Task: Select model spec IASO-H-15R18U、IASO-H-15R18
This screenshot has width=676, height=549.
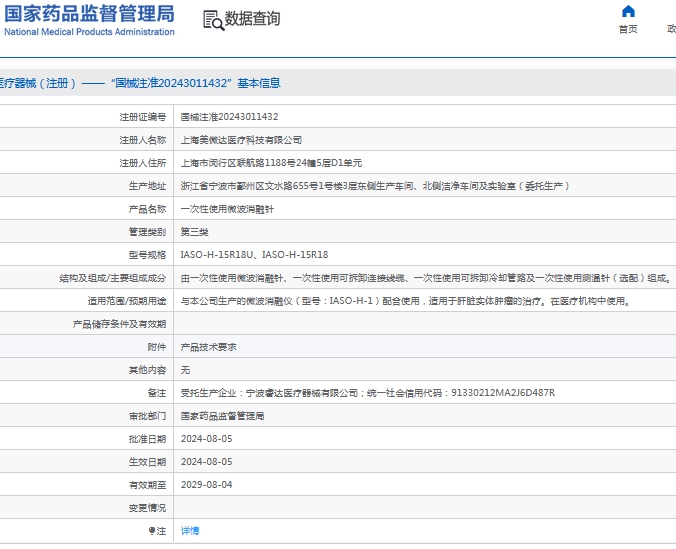Action: (254, 255)
